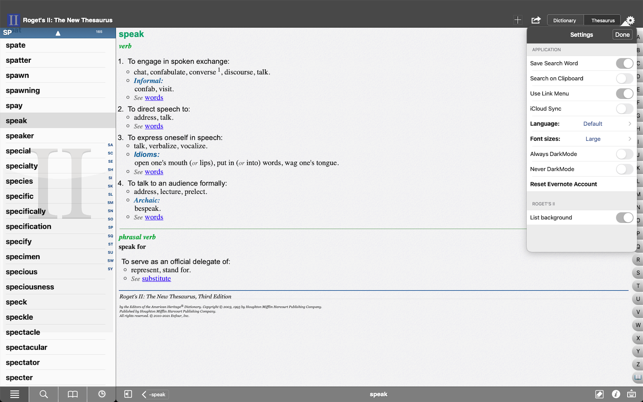643x402 pixels.
Task: Click Reset Evernote Account
Action: (x=563, y=184)
